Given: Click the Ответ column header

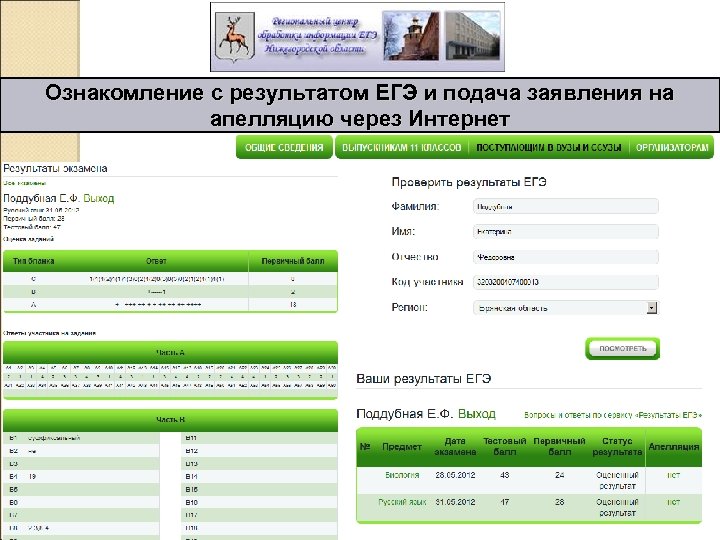Looking at the screenshot, I should (156, 261).
